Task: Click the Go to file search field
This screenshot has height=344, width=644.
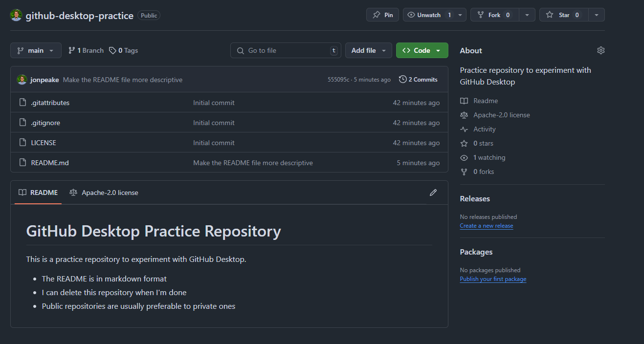Action: [286, 50]
